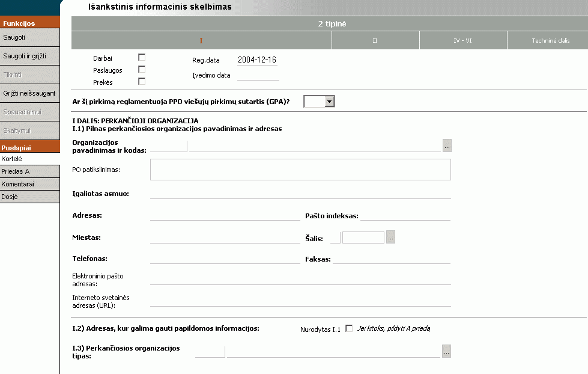The width and height of the screenshot is (588, 374).
Task: Focus the Įgaliotas asmuo field
Action: coord(300,194)
